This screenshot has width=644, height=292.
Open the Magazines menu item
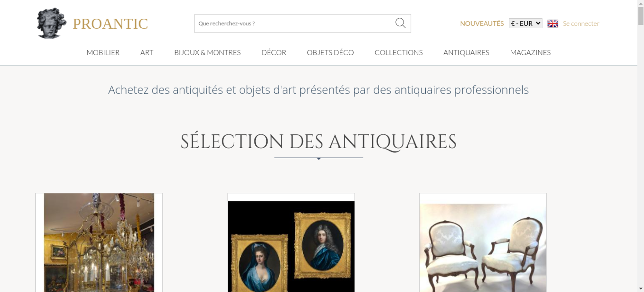click(x=530, y=52)
